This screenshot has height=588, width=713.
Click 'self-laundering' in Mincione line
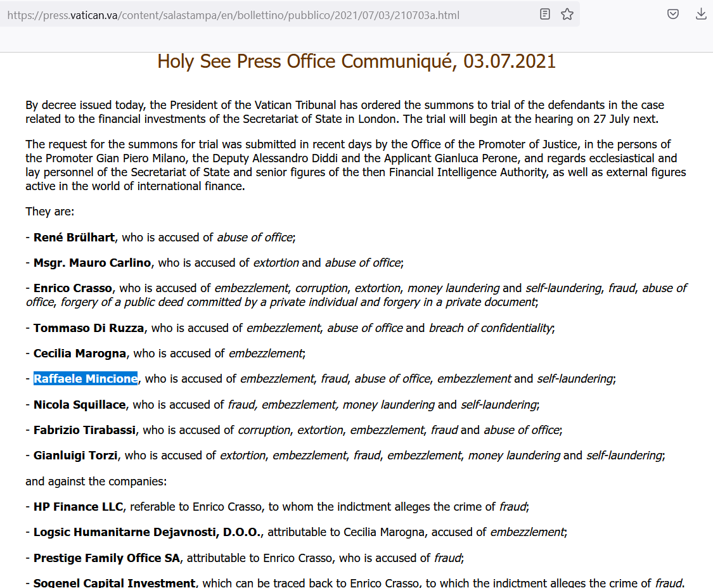(x=575, y=379)
